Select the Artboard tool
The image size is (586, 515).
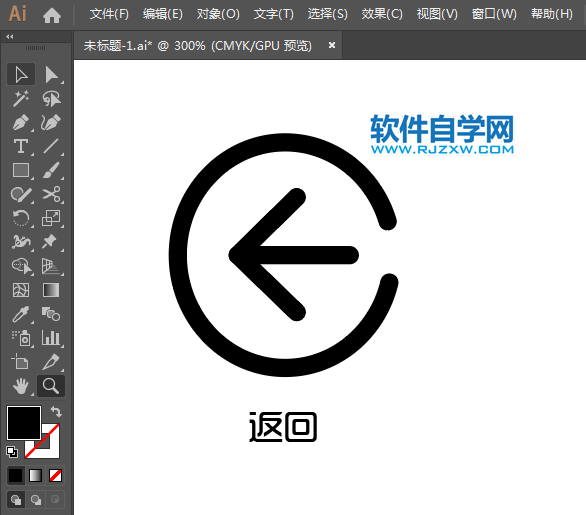[21, 361]
